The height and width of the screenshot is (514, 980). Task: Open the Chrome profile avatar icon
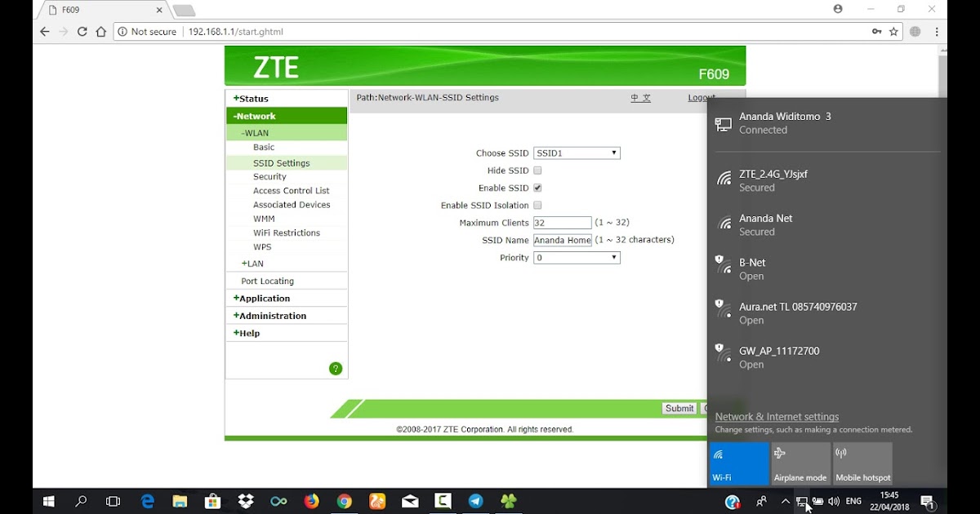point(838,9)
